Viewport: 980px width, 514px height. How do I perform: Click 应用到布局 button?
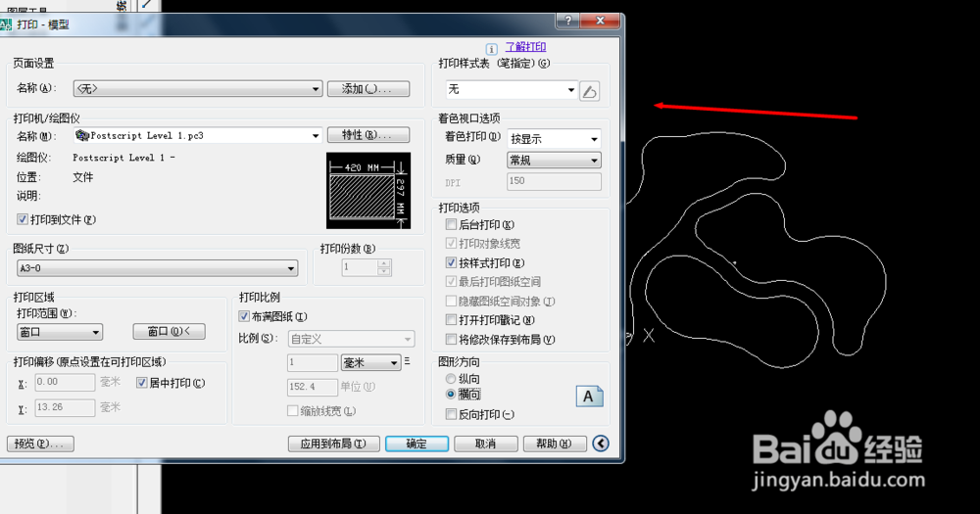[x=334, y=444]
